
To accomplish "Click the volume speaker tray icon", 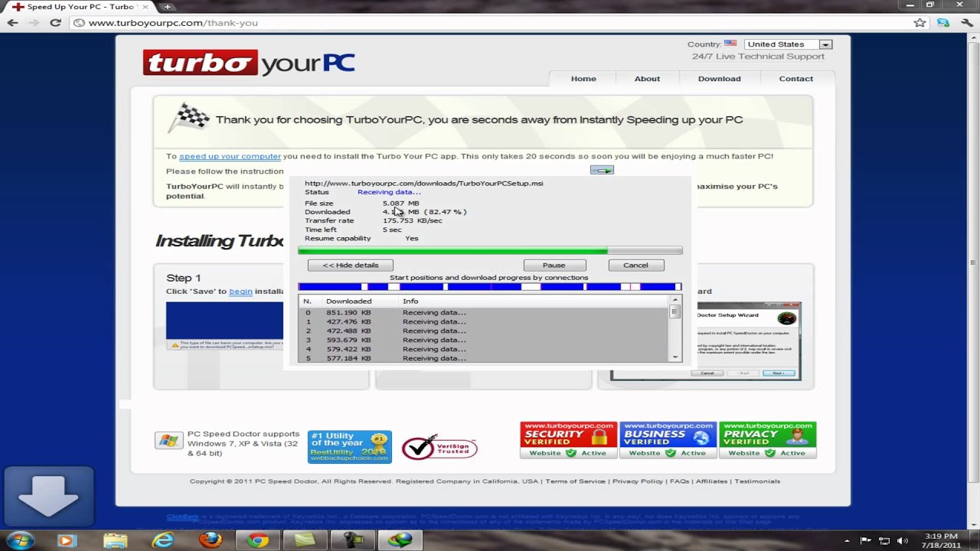I will 902,541.
